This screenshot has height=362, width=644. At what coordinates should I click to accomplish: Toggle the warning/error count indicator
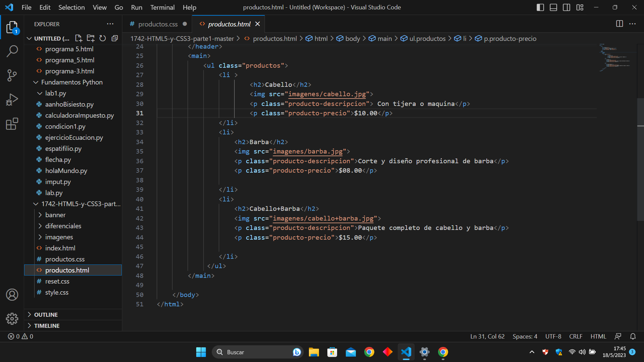point(20,337)
